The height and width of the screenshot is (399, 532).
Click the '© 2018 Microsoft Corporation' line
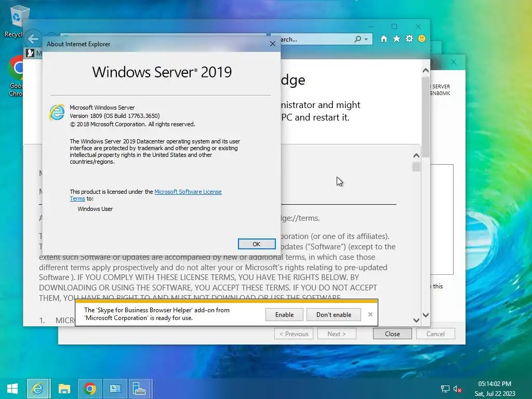click(132, 124)
